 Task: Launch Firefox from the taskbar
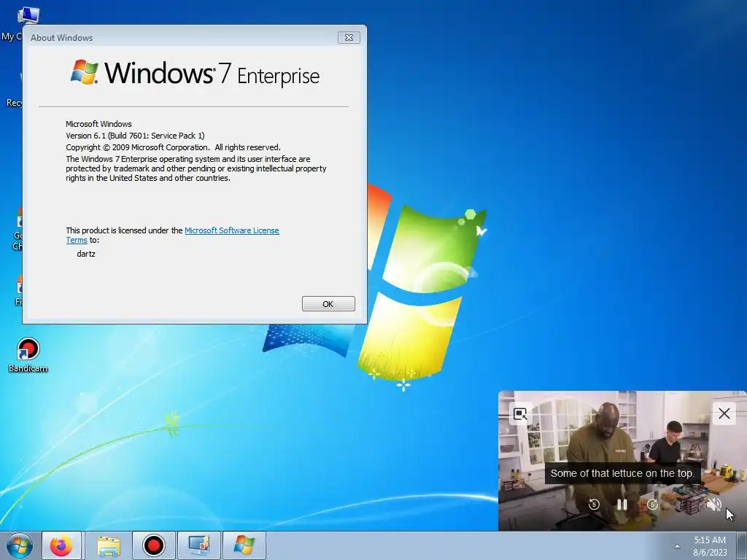pyautogui.click(x=61, y=545)
